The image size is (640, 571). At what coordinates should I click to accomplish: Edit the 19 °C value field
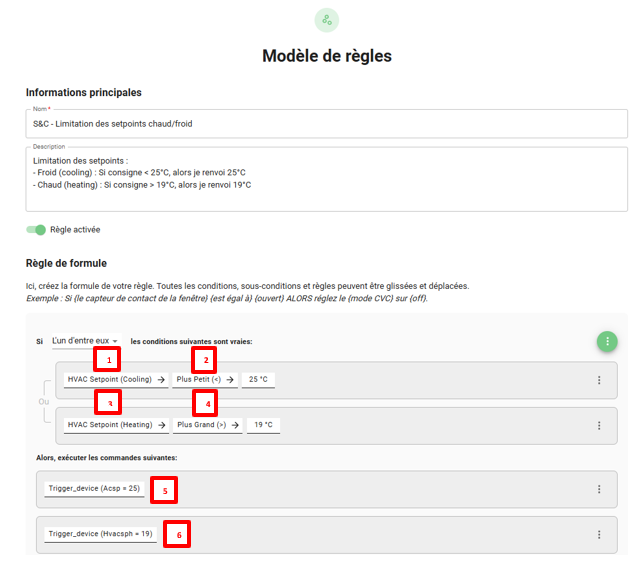click(x=263, y=425)
